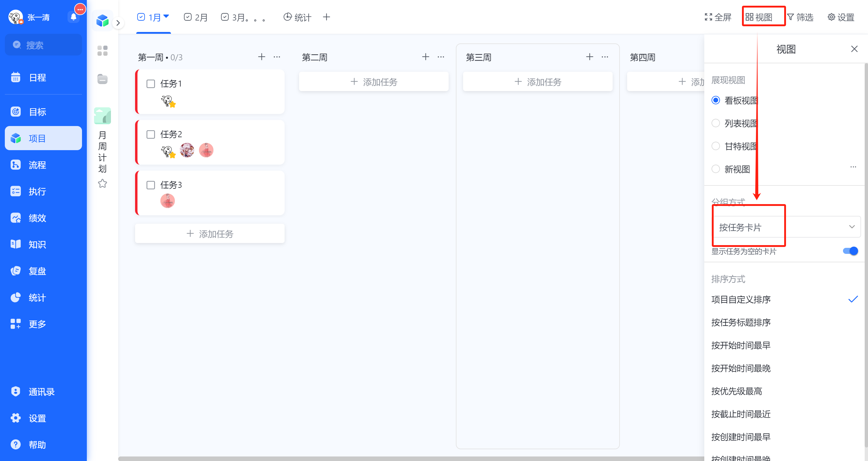
Task: Click the horizontal scrollbar at the bottom of the board
Action: (411, 458)
